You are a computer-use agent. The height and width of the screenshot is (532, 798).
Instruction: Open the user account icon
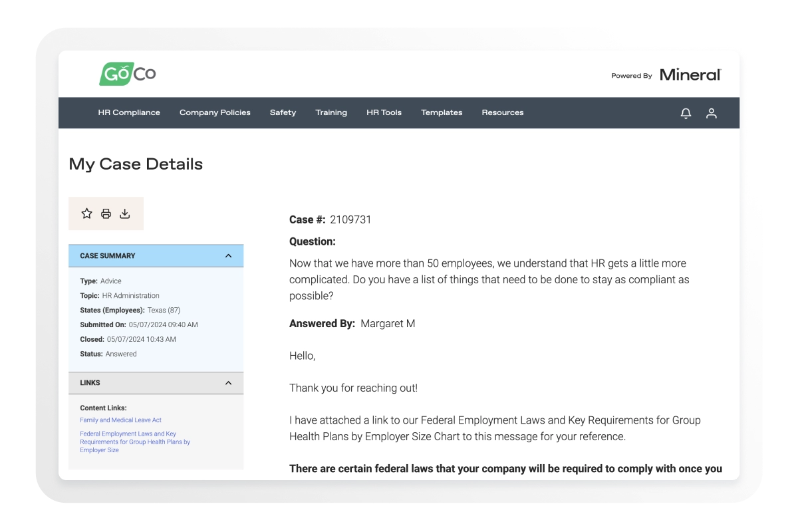tap(712, 113)
